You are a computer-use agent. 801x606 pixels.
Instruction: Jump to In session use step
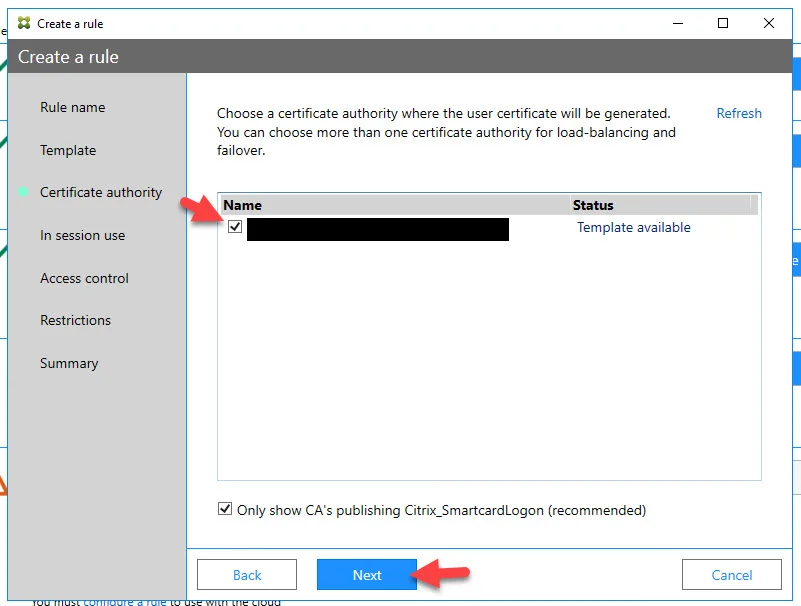point(82,235)
